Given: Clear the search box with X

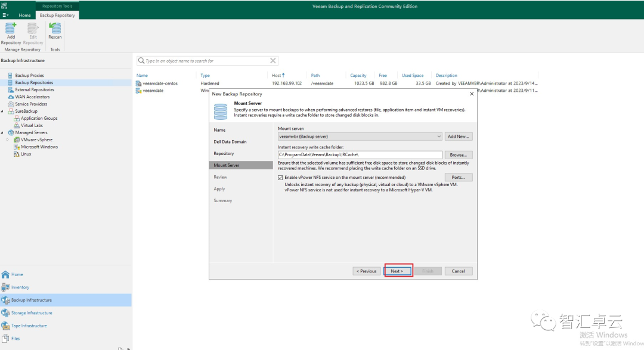Looking at the screenshot, I should [273, 61].
